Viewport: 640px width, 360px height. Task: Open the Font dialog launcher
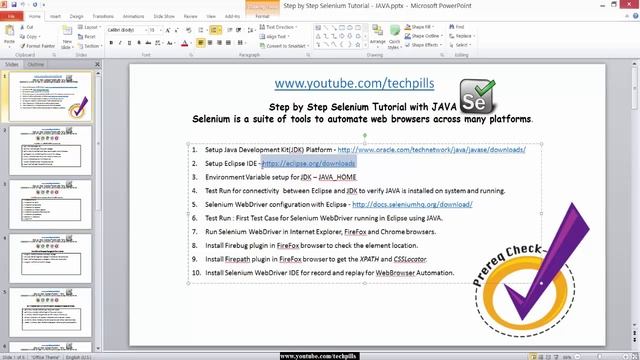(x=191, y=55)
